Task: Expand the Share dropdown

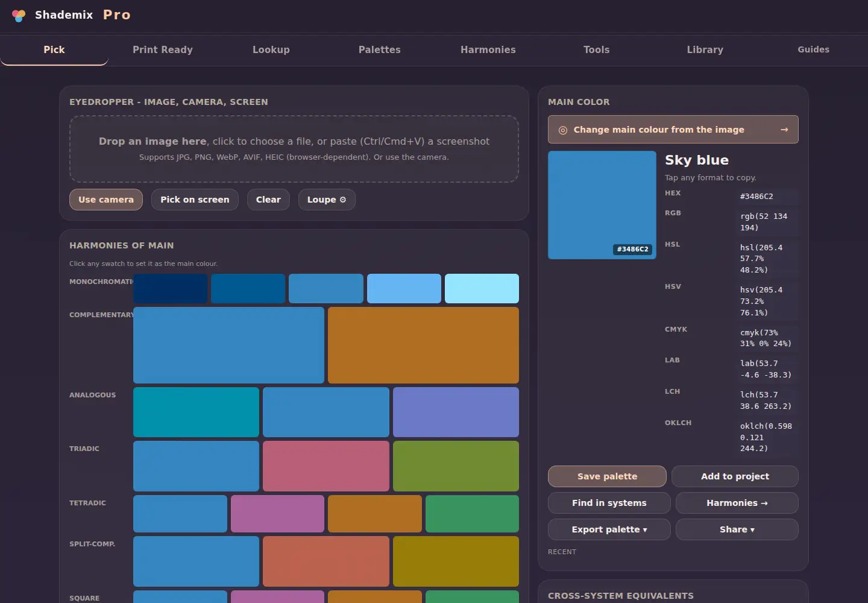Action: pos(737,529)
